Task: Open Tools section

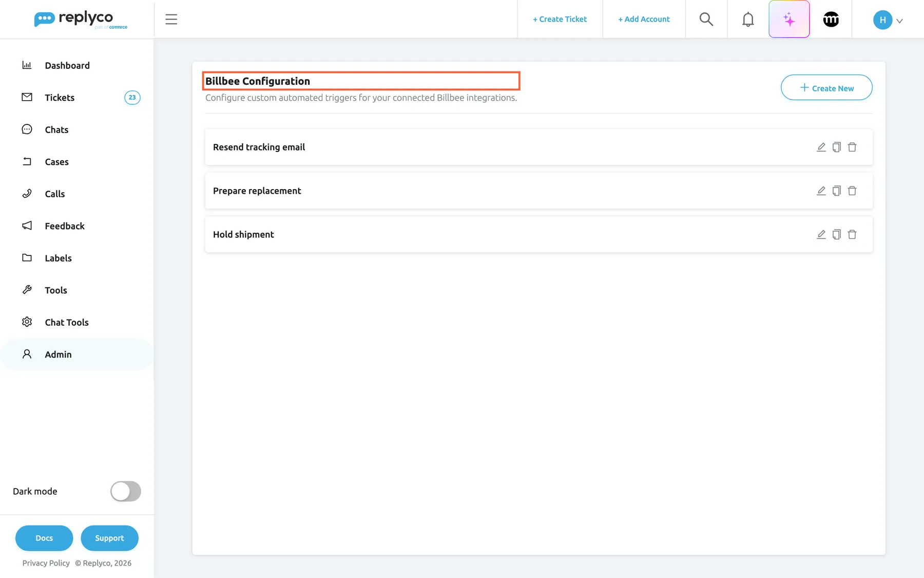Action: [x=55, y=290]
